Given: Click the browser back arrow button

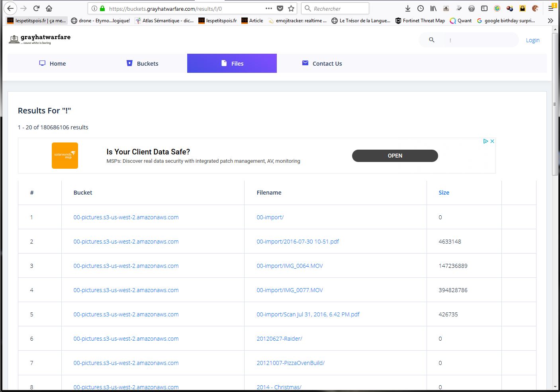Looking at the screenshot, I should (x=11, y=8).
